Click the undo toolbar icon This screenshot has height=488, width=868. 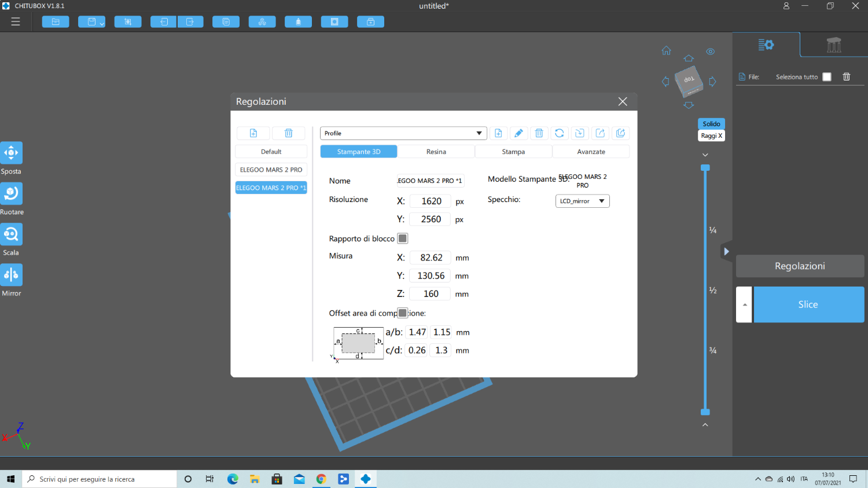click(164, 22)
